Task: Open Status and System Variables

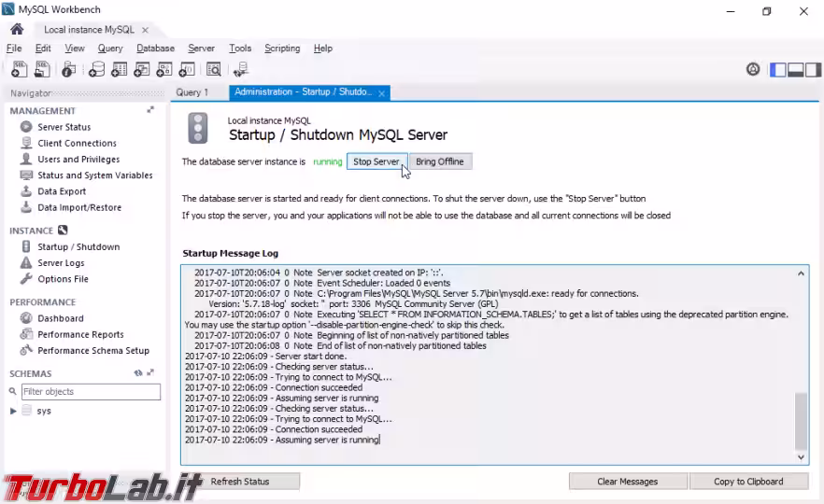Action: [x=95, y=175]
